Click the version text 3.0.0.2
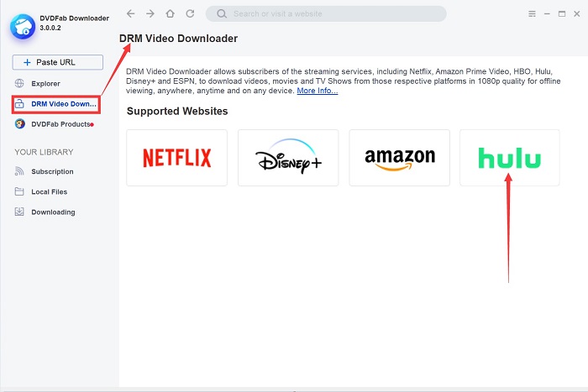The width and height of the screenshot is (588, 392). tap(50, 28)
